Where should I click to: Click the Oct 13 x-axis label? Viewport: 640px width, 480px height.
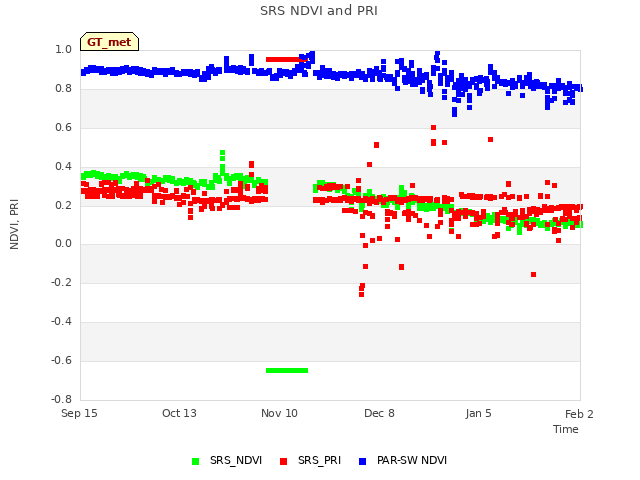click(179, 413)
